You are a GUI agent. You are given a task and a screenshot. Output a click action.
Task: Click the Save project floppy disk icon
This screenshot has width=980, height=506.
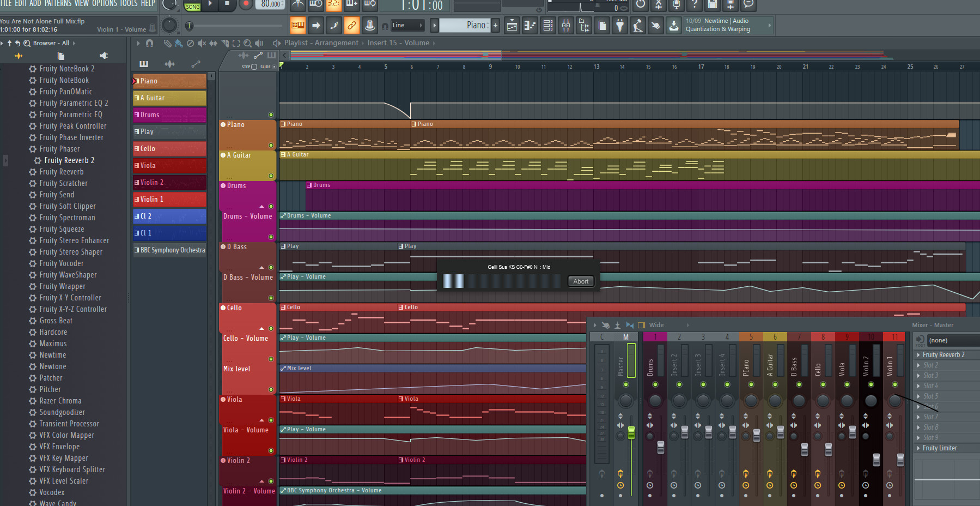point(712,5)
